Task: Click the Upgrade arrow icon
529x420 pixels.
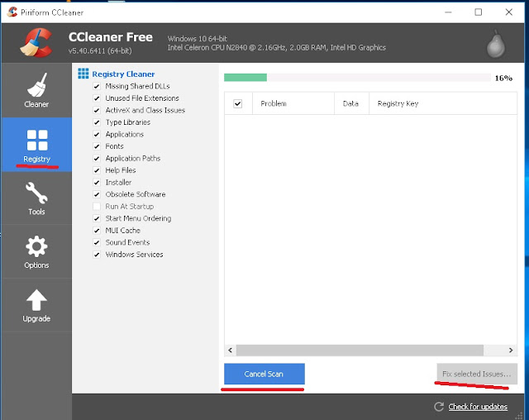Action: (36, 300)
